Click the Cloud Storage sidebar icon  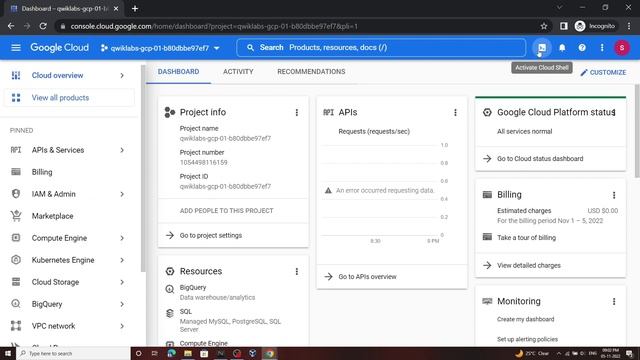click(x=16, y=282)
